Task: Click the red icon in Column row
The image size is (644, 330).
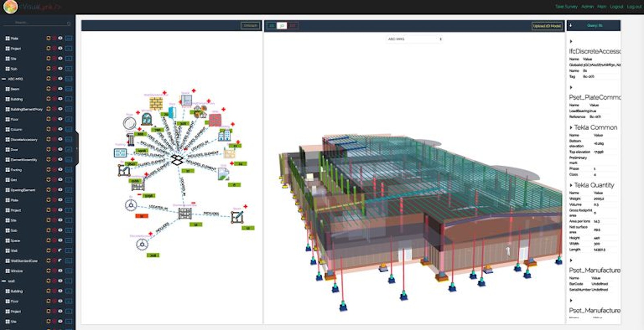Action: [x=54, y=129]
